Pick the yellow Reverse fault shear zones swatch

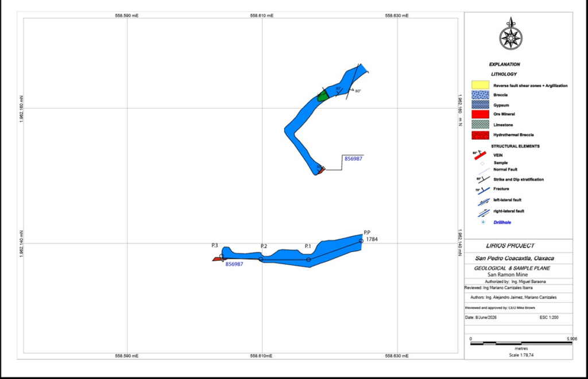(x=481, y=85)
